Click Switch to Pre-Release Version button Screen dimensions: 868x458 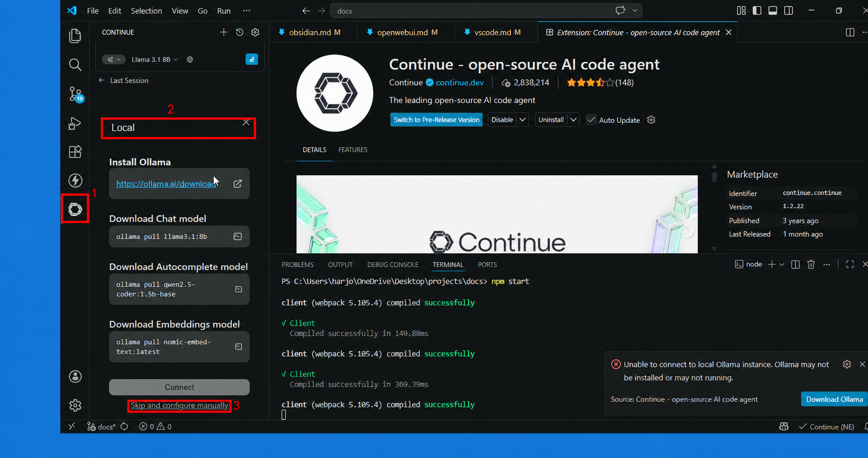coord(437,120)
